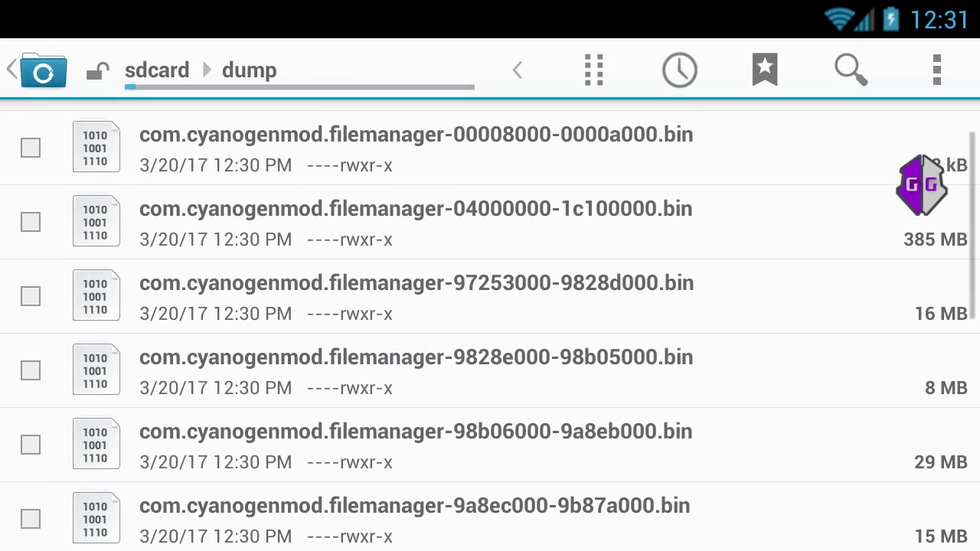Click the binary file icon for 00008000-0000a000.bin

96,147
